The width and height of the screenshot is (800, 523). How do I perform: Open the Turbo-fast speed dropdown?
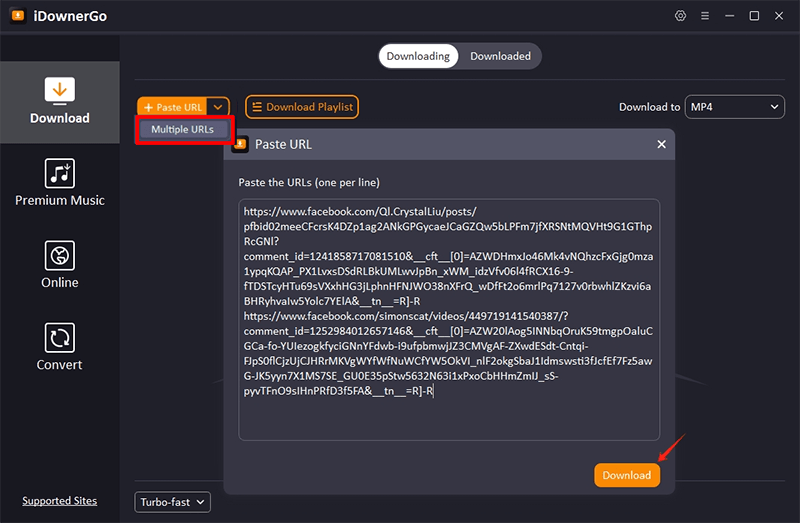172,502
